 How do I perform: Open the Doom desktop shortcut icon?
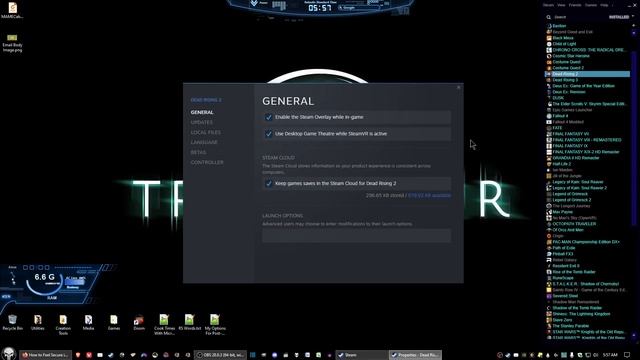(x=139, y=322)
